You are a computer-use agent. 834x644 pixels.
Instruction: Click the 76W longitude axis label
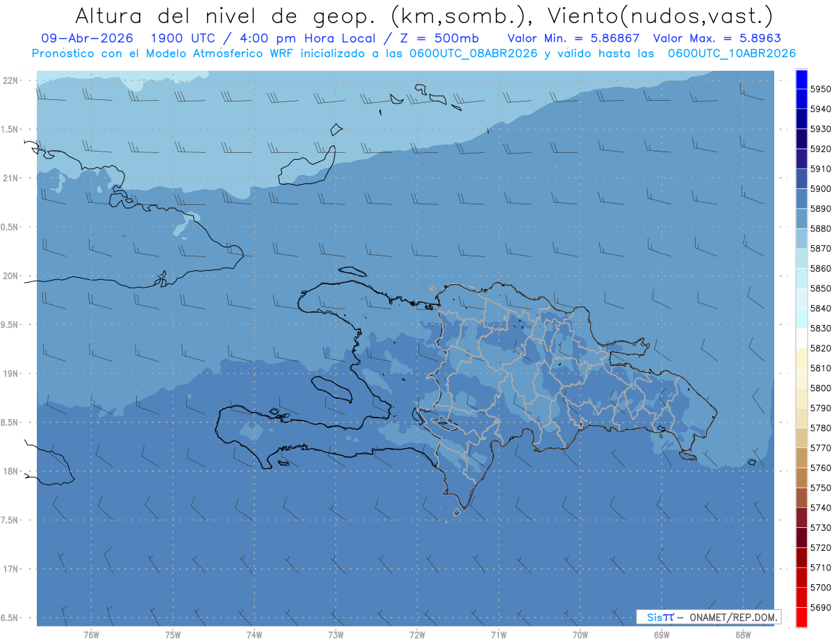click(91, 634)
